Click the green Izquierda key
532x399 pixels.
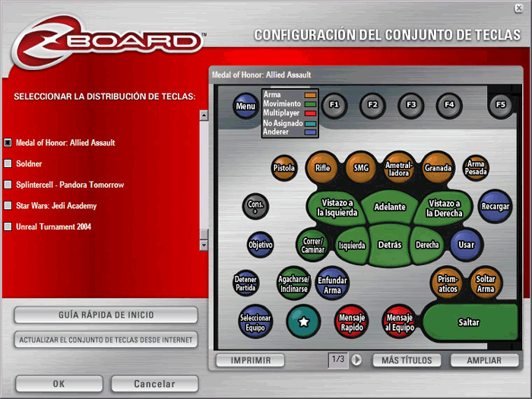click(x=352, y=245)
